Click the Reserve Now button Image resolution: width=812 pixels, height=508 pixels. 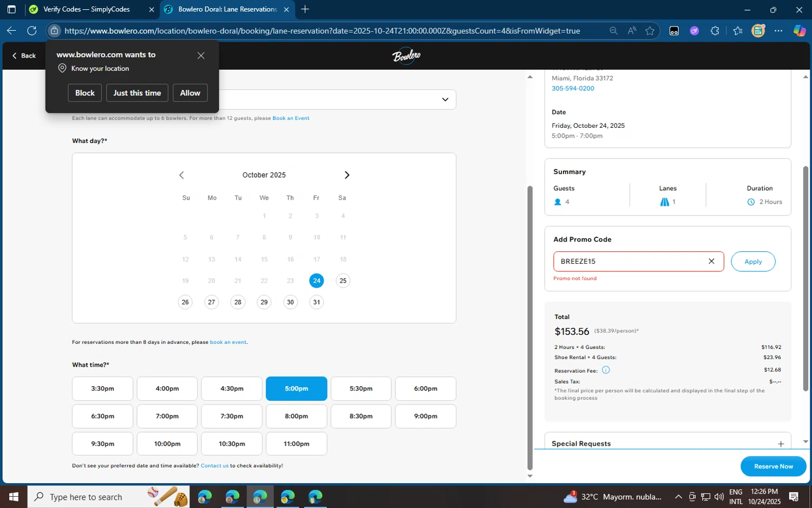[x=773, y=466]
